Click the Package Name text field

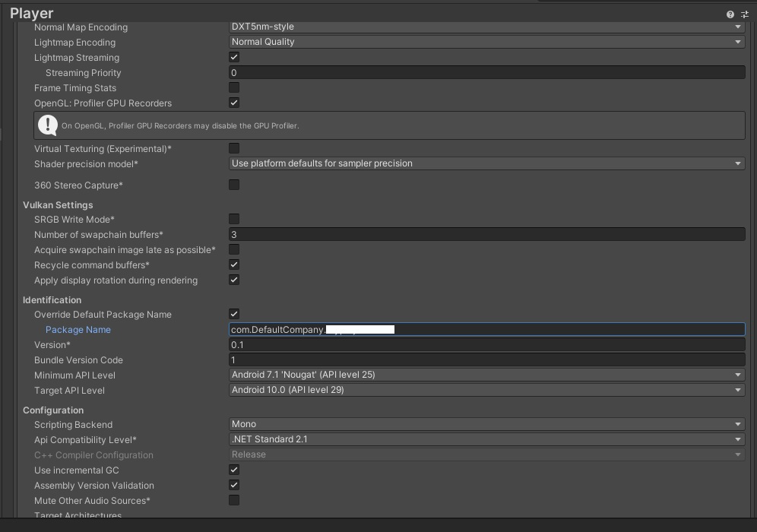486,330
